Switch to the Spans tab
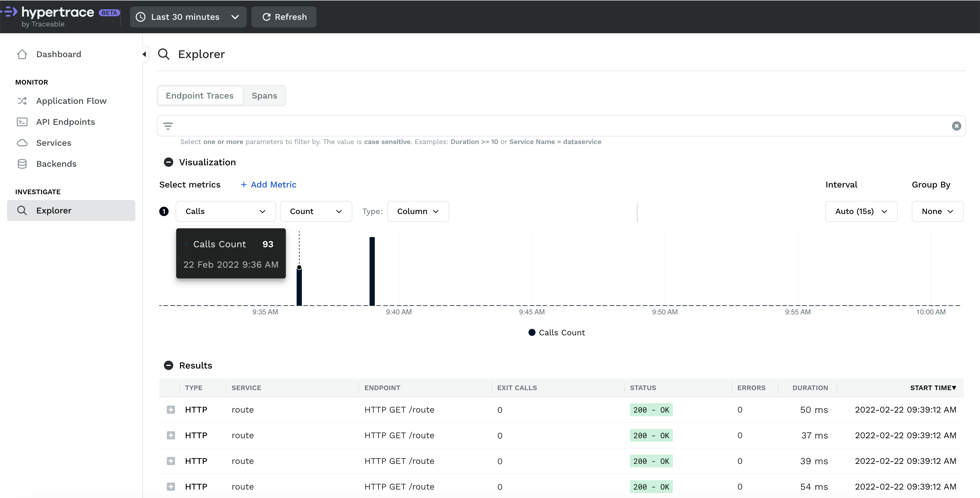 click(x=264, y=96)
